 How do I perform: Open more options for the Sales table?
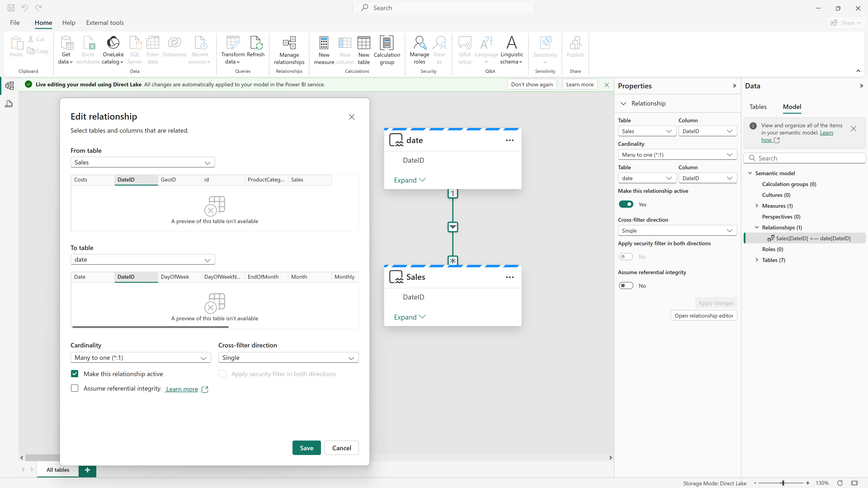pos(509,277)
